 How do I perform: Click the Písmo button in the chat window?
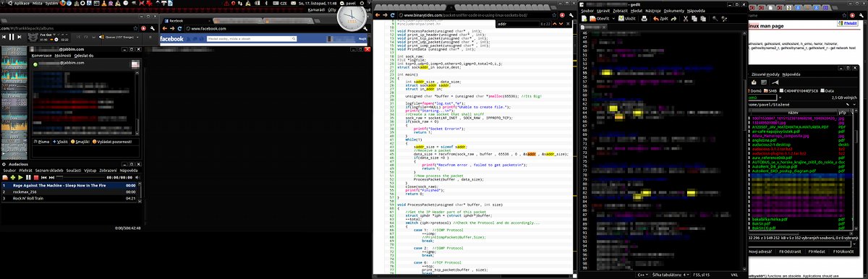click(x=42, y=142)
